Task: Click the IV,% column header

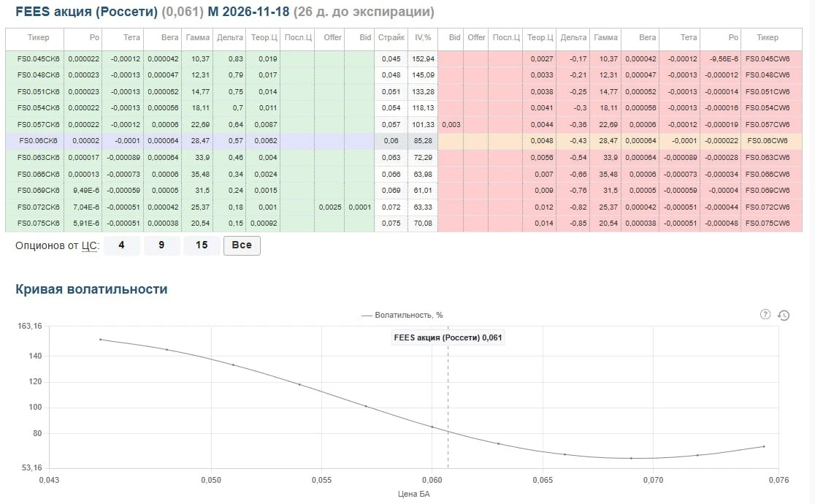Action: click(x=423, y=37)
